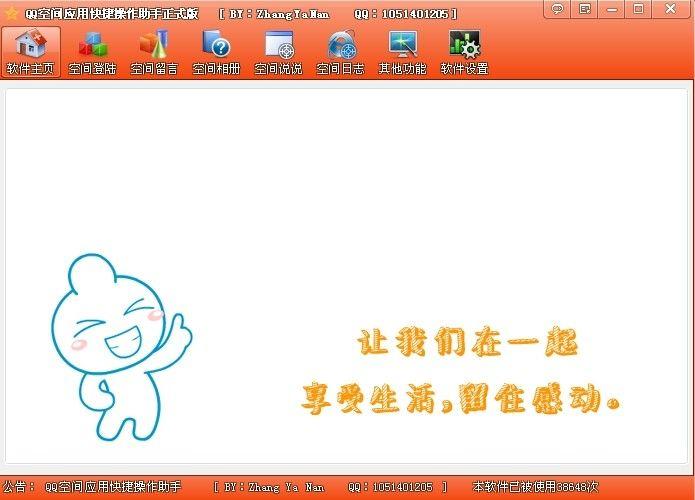Open the 其他功能 other functions icon
This screenshot has height=500, width=695.
tap(402, 52)
